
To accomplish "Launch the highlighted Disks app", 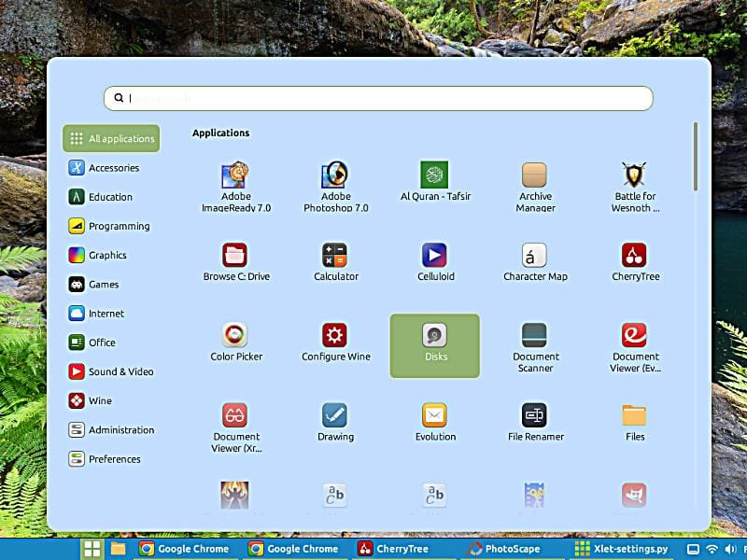I will pos(435,345).
